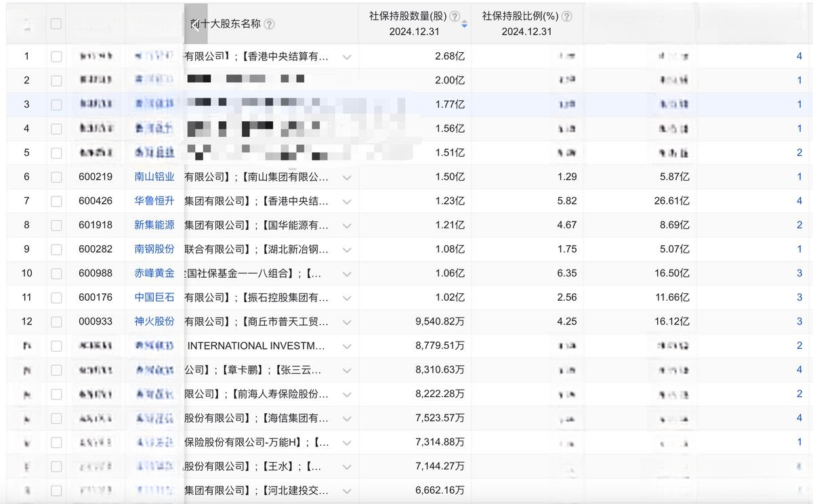Click the 5.07亿 value in 南钢股份 row
813x504 pixels.
(x=675, y=249)
